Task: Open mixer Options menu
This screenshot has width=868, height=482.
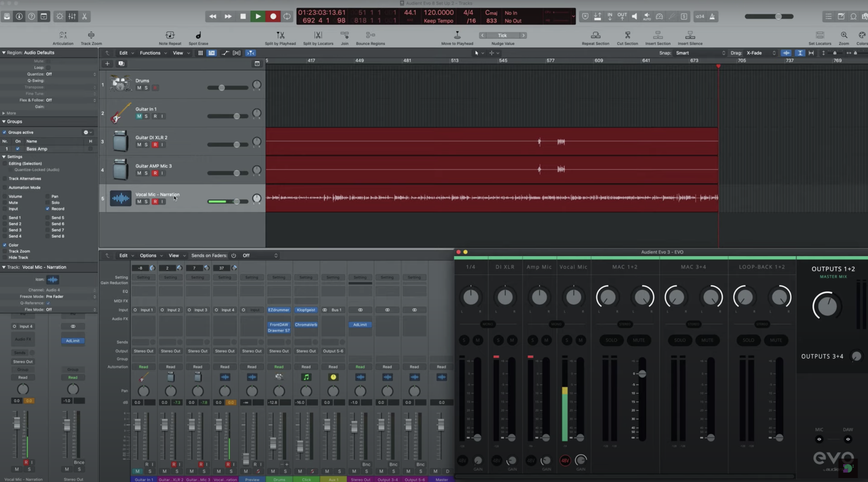Action: [x=151, y=256]
